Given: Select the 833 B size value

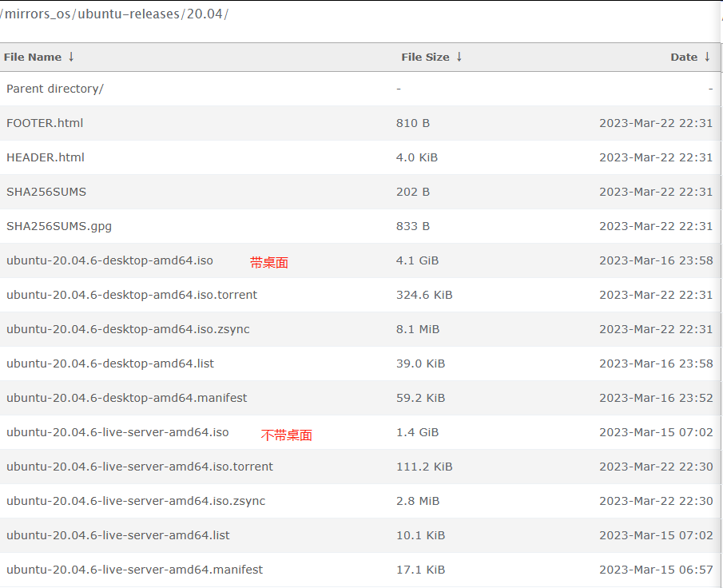Looking at the screenshot, I should [413, 226].
